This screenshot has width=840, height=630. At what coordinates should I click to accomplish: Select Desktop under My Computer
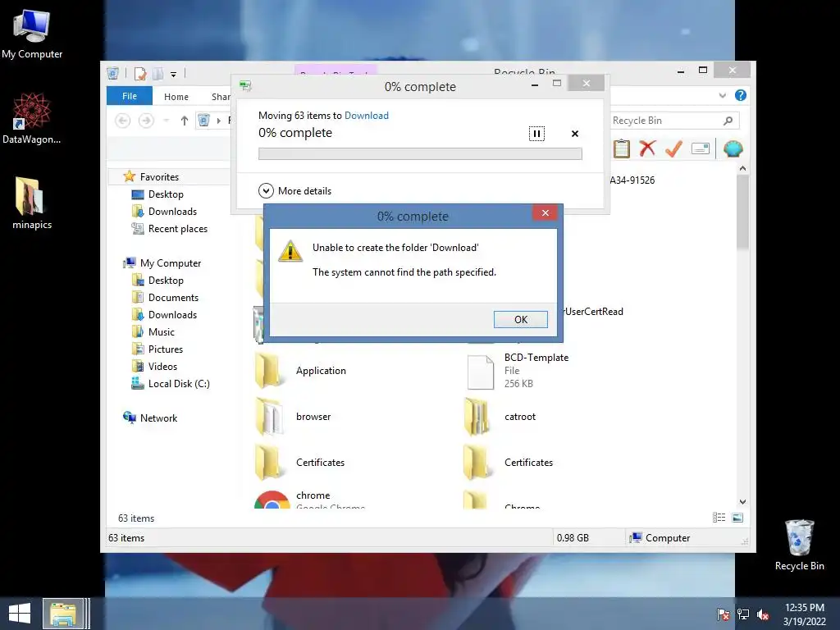[x=166, y=281]
